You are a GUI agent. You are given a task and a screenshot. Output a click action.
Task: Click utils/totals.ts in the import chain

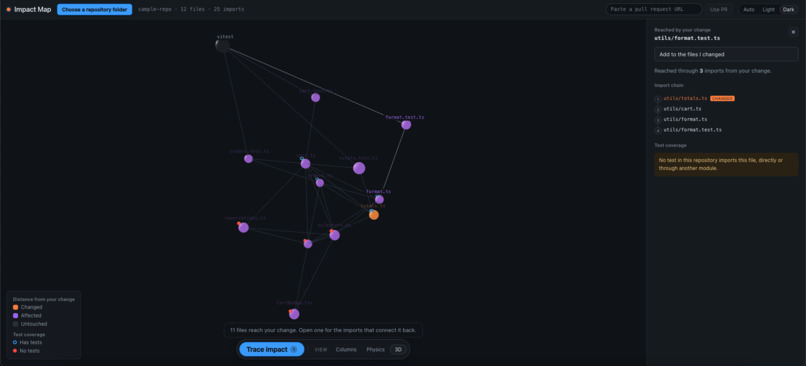685,98
